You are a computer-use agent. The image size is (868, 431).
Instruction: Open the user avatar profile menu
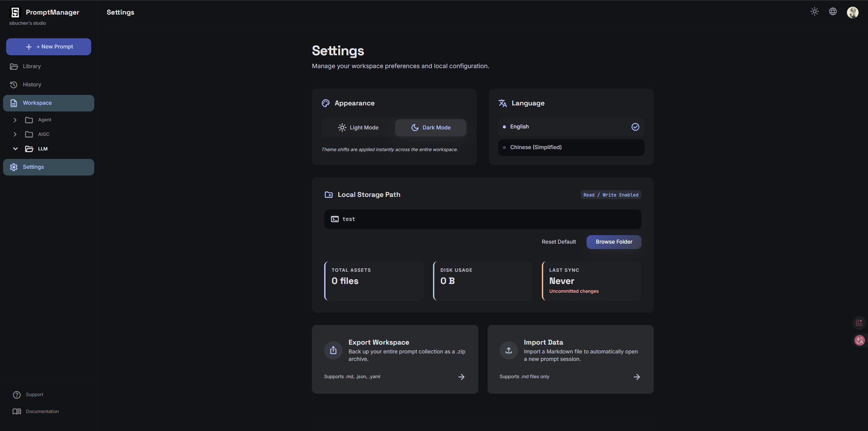[852, 12]
